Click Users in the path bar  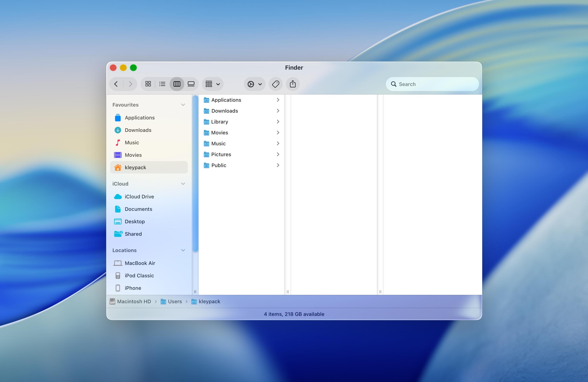coord(171,301)
